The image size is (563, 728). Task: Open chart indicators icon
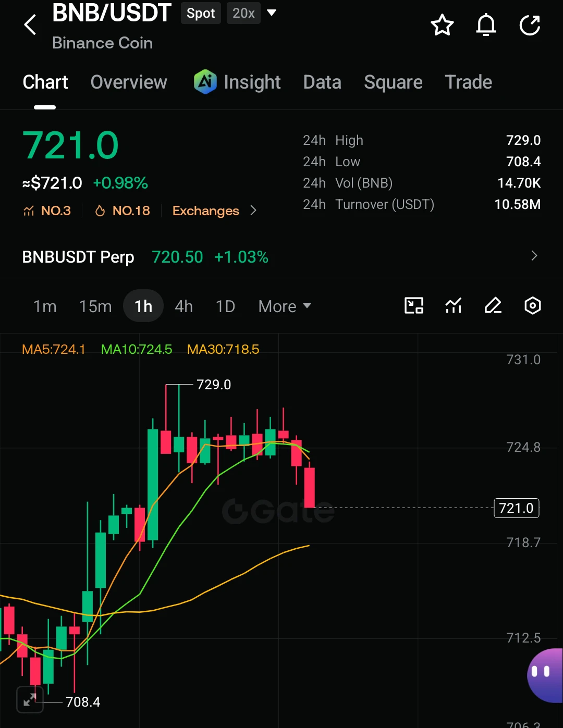[454, 305]
